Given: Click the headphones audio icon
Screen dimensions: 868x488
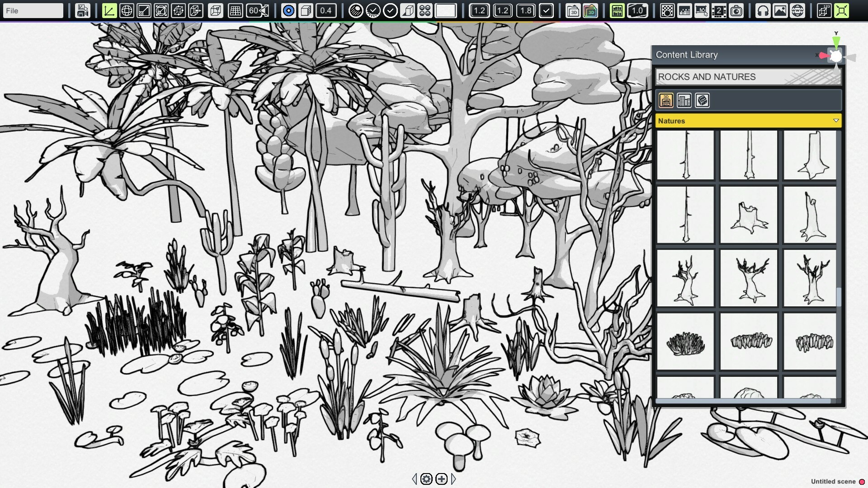Looking at the screenshot, I should click(x=762, y=10).
